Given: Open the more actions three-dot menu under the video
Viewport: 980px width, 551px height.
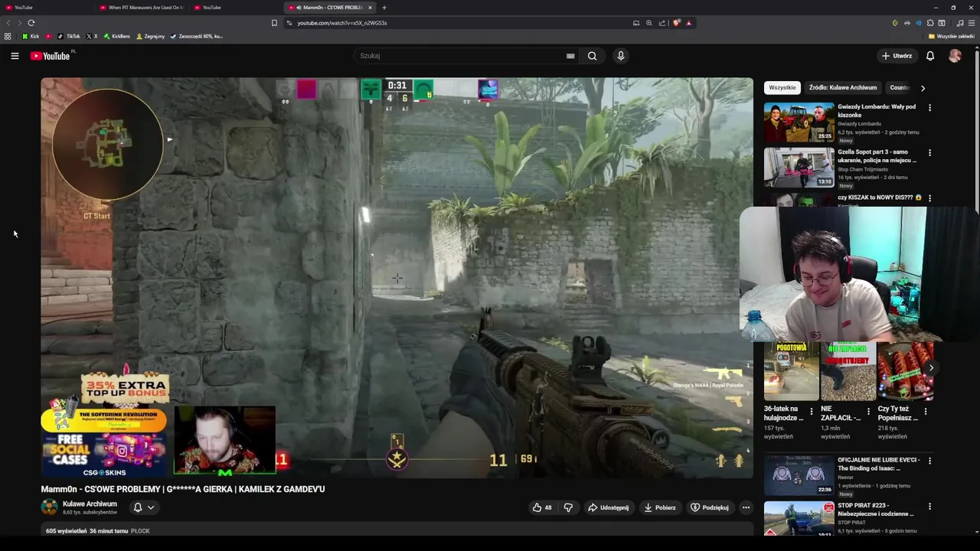Looking at the screenshot, I should point(746,507).
